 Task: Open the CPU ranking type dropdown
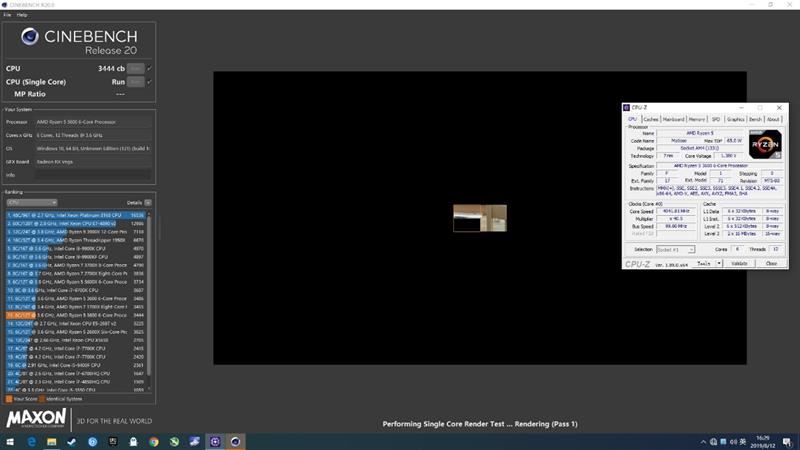32,203
